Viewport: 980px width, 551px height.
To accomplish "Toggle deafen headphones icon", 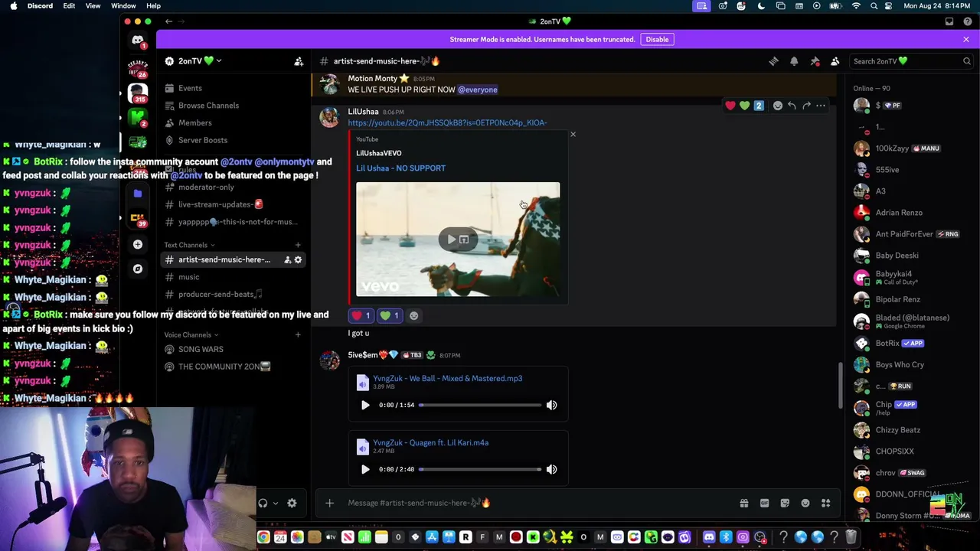I will pyautogui.click(x=263, y=503).
